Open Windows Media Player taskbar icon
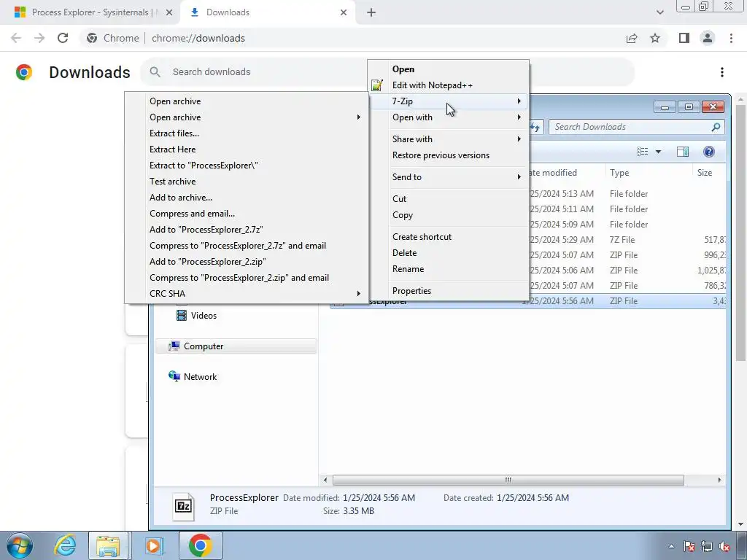Screen dimensions: 747x560 tap(153, 545)
